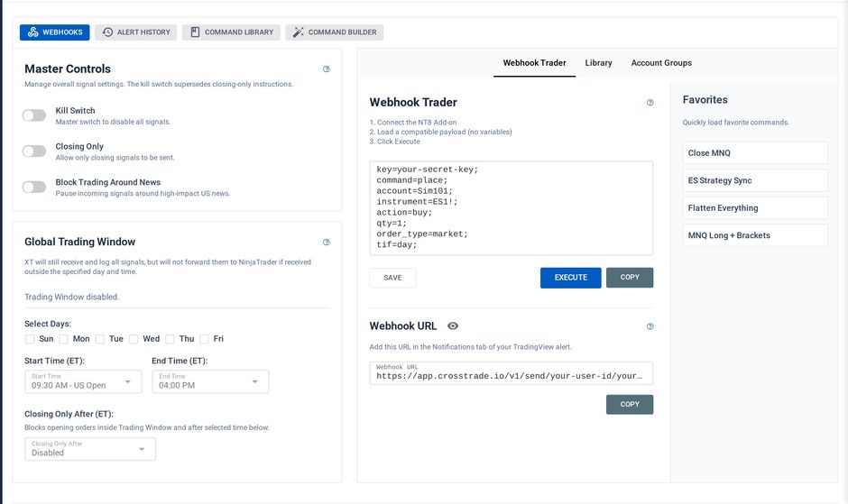This screenshot has width=848, height=504.
Task: Check the Sun day checkbox
Action: [30, 339]
